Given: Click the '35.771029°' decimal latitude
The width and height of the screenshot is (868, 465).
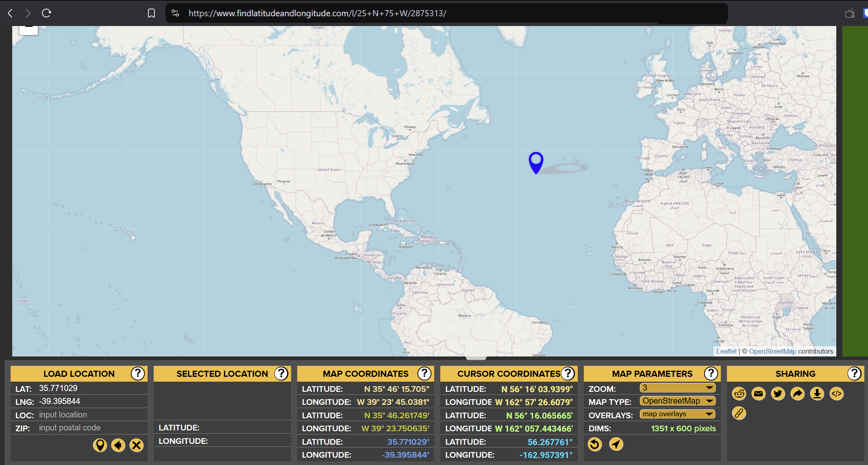Looking at the screenshot, I should [x=408, y=442].
